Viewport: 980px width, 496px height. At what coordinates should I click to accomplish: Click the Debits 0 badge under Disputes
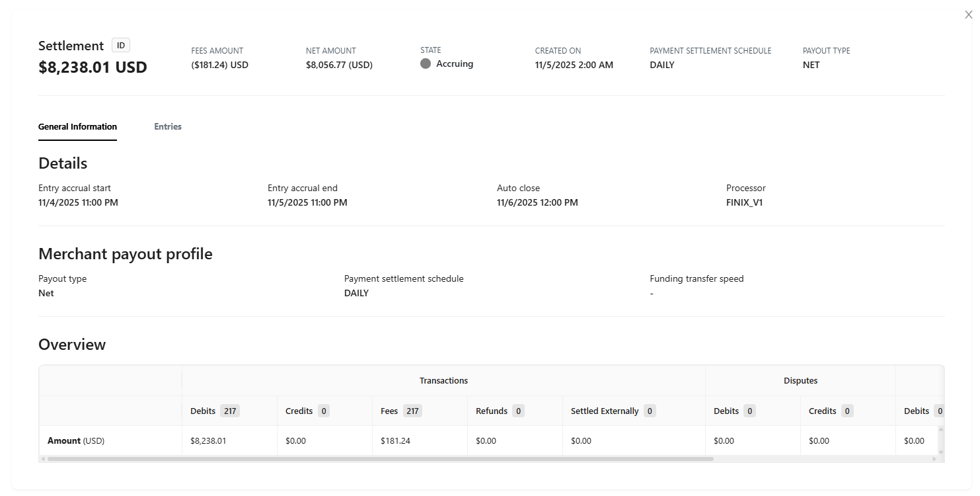(x=749, y=411)
